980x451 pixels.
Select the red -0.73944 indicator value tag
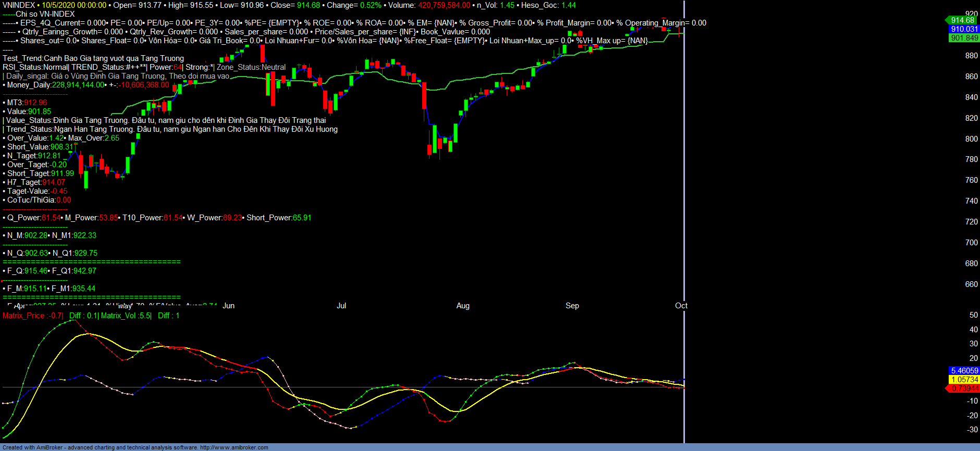click(963, 389)
